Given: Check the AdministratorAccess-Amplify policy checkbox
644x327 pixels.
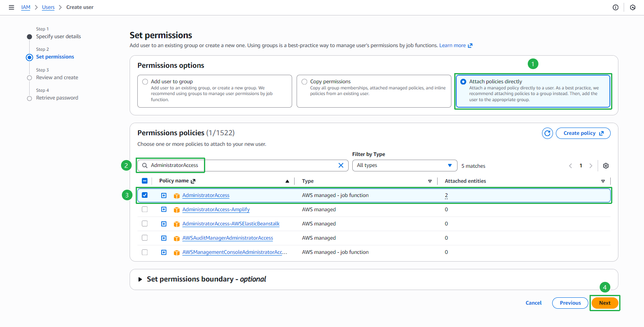Looking at the screenshot, I should point(145,209).
